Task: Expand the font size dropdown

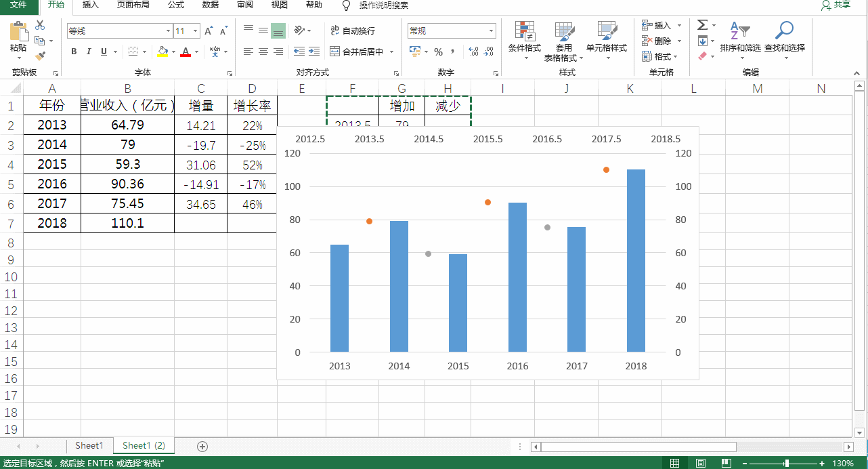Action: click(196, 31)
